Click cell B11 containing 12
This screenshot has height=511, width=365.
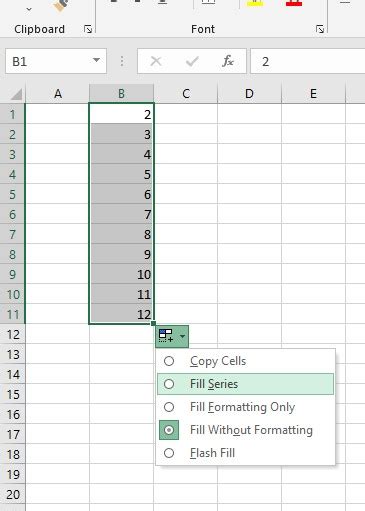coord(122,314)
